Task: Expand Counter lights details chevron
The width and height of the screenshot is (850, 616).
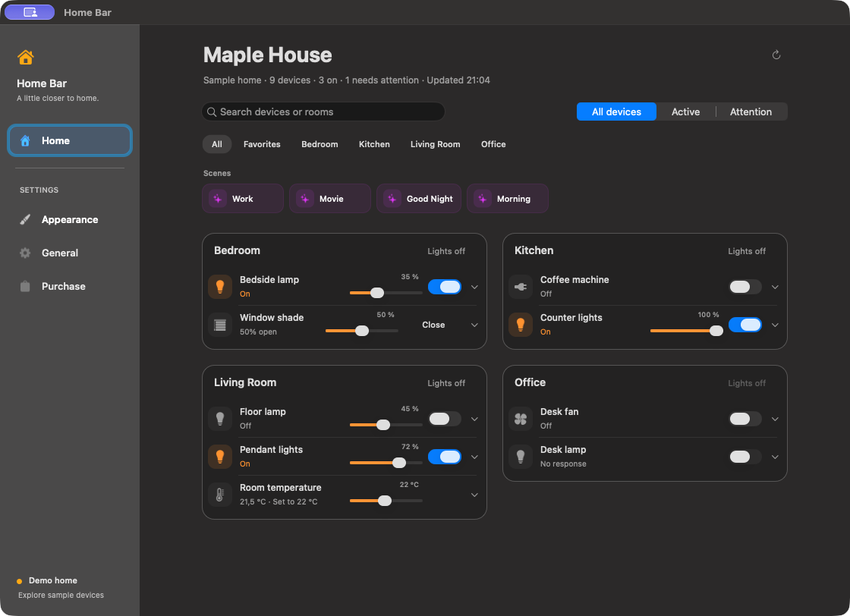Action: 775,325
